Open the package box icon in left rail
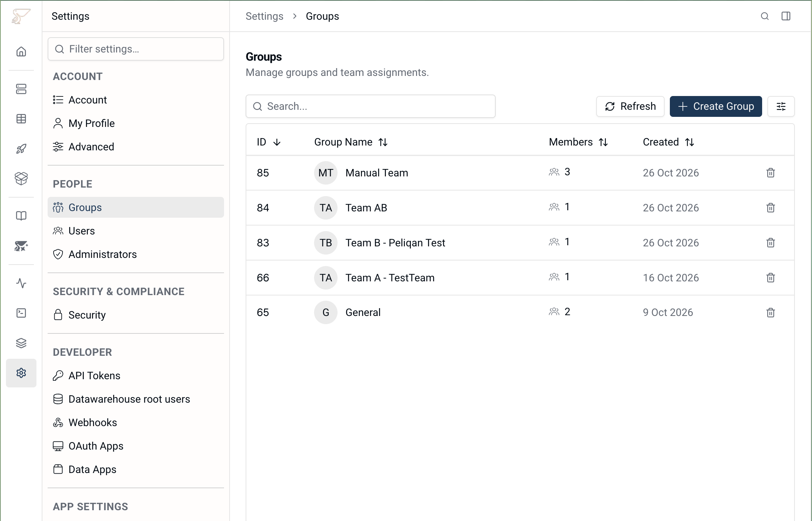Screen dimensions: 812x521 pos(21,179)
